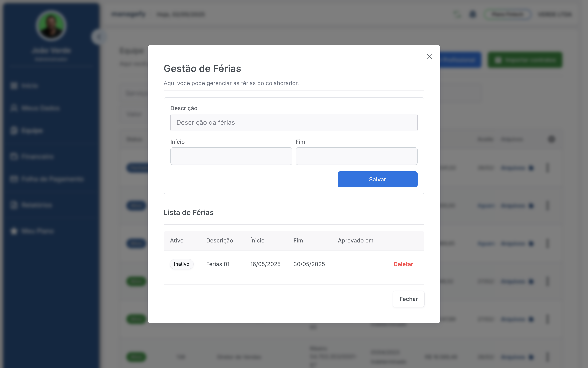Delete the Férias 01 vacation entry
The image size is (588, 368).
(403, 264)
